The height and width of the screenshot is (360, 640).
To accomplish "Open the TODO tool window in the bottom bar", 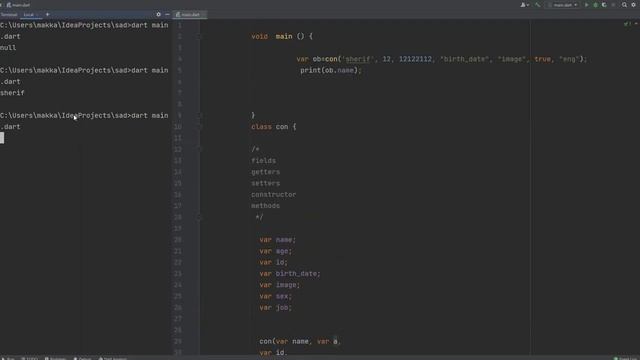I will pos(29,358).
